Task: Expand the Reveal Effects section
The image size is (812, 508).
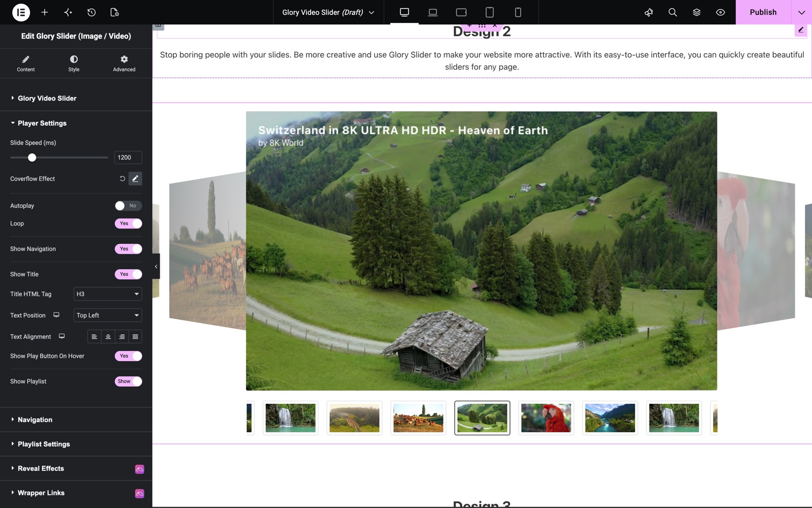Action: pyautogui.click(x=76, y=468)
